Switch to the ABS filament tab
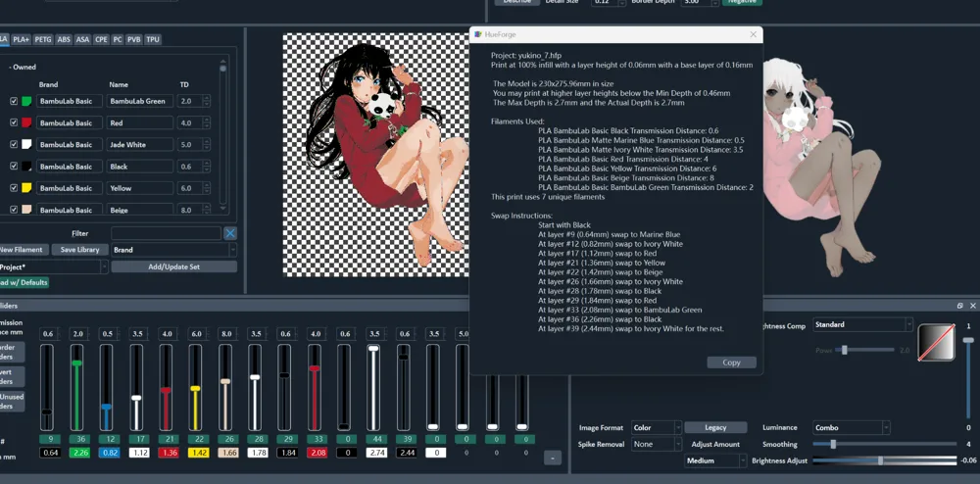This screenshot has height=484, width=980. 64,39
